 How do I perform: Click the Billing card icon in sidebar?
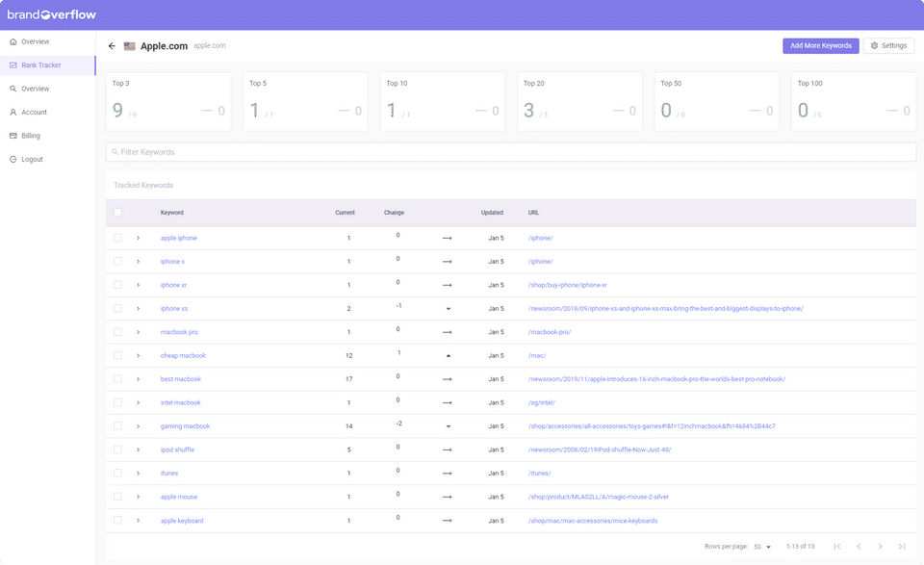[13, 136]
